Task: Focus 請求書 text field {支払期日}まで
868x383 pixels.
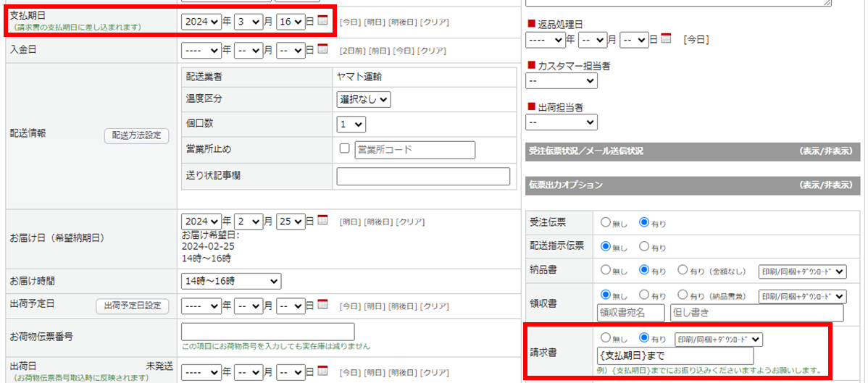Action: pos(675,356)
